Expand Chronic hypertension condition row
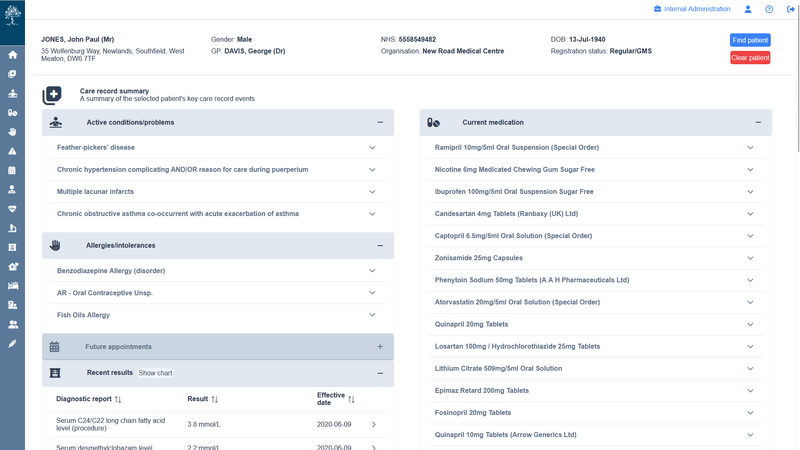This screenshot has height=450, width=800. click(x=372, y=169)
